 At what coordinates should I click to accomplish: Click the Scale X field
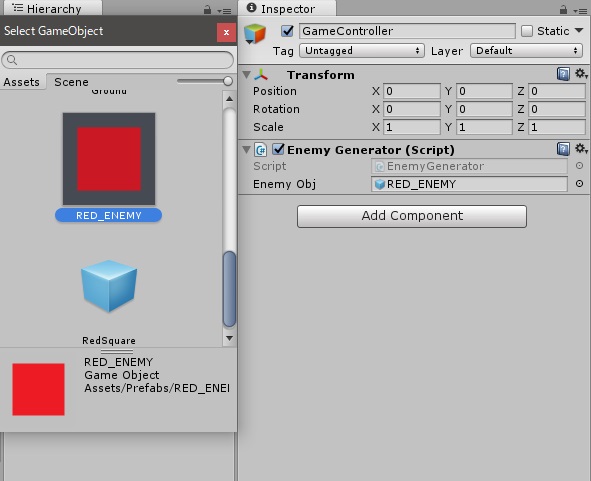(412, 127)
